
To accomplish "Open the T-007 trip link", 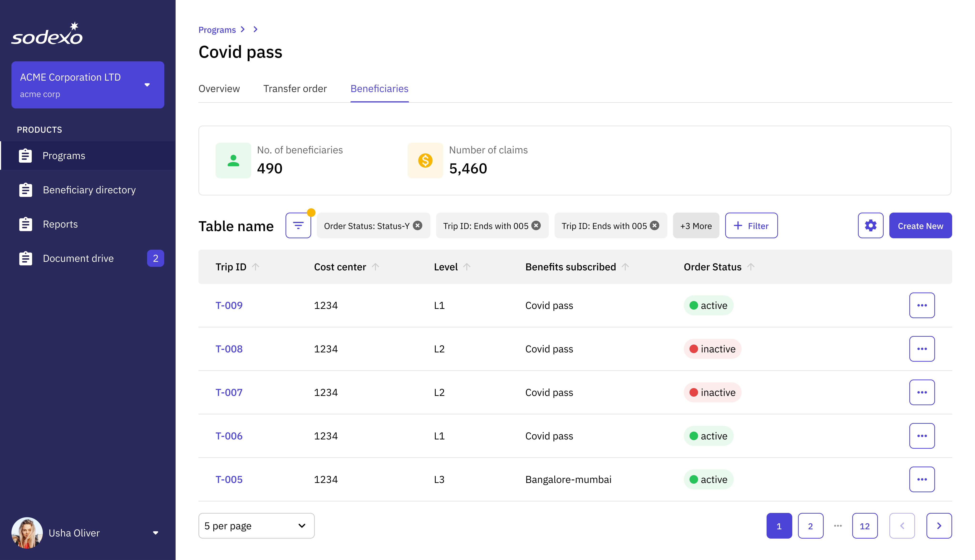I will (229, 392).
